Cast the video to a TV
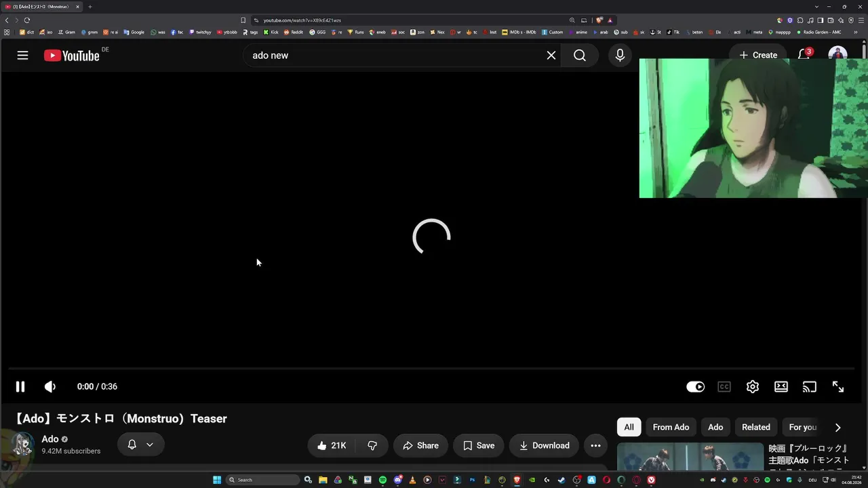Screen dimensions: 868x488 [810, 386]
